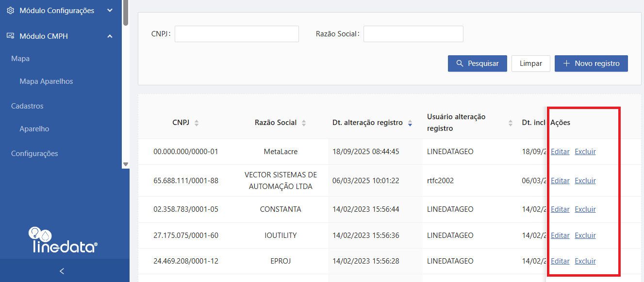Click the Módulo CMPH sidebar icon
This screenshot has height=282, width=644.
click(10, 36)
